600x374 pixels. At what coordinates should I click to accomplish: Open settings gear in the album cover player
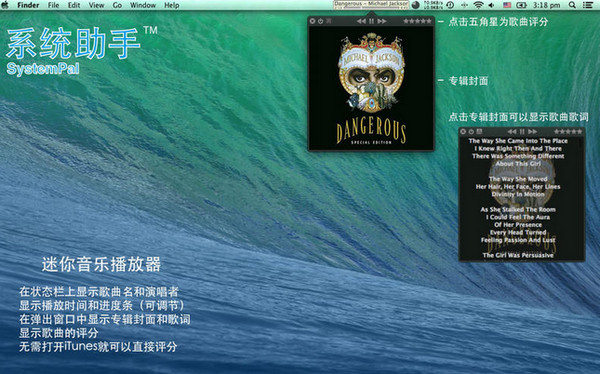[x=312, y=21]
